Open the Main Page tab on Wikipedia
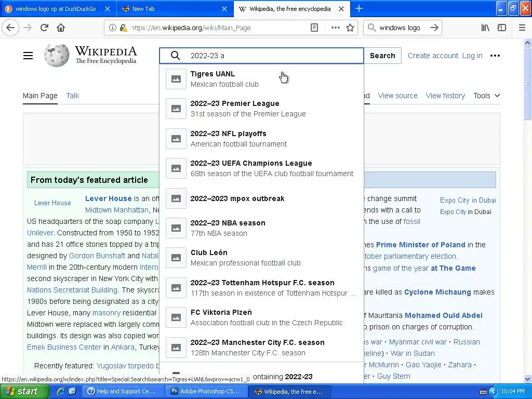This screenshot has height=399, width=532. click(40, 96)
